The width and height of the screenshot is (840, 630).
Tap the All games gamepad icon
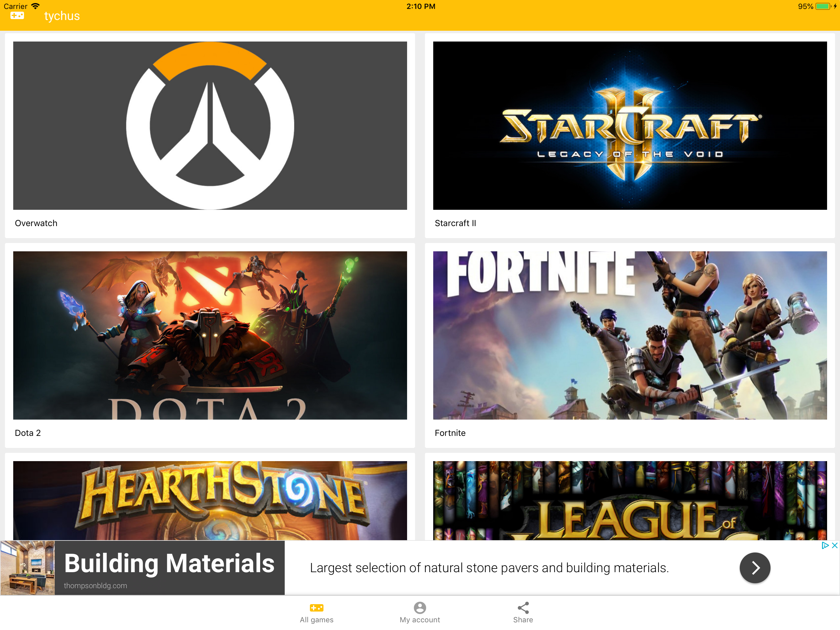[x=316, y=607]
